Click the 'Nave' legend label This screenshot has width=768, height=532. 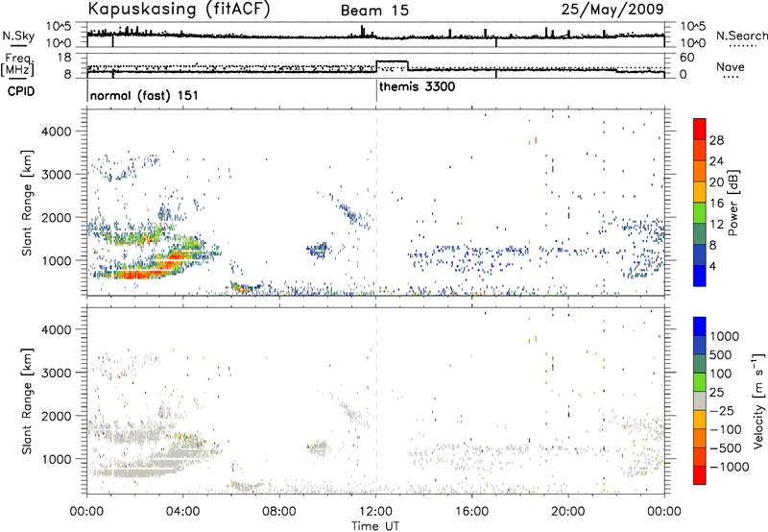point(731,67)
